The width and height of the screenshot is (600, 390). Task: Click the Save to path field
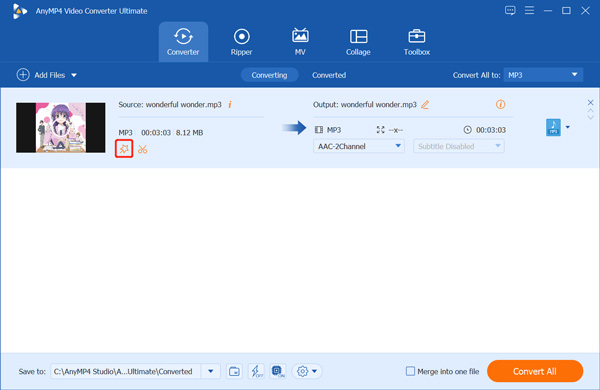point(126,371)
